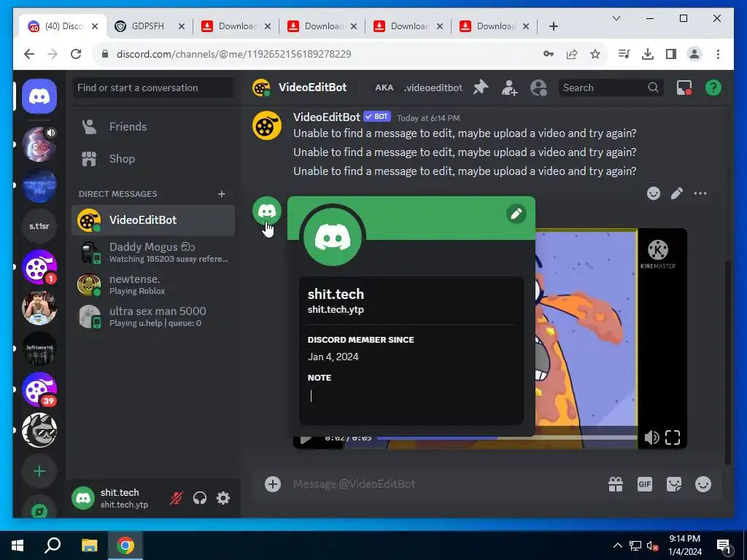Add reaction to message

coord(654,193)
